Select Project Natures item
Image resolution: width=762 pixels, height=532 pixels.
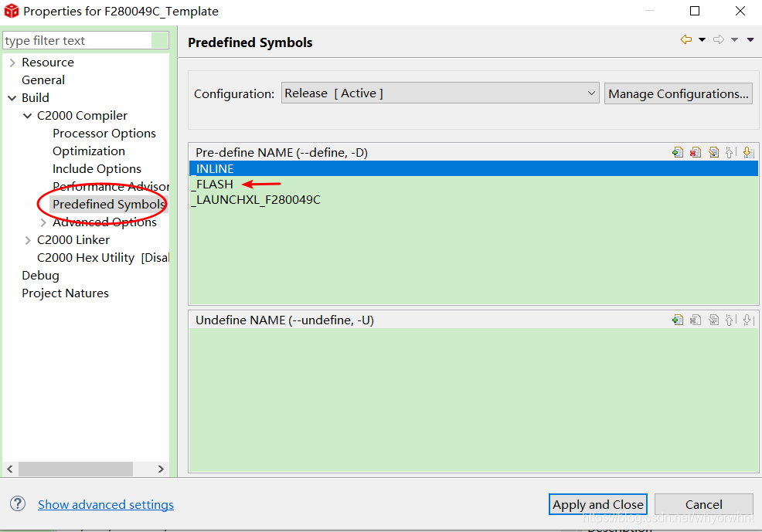tap(65, 293)
